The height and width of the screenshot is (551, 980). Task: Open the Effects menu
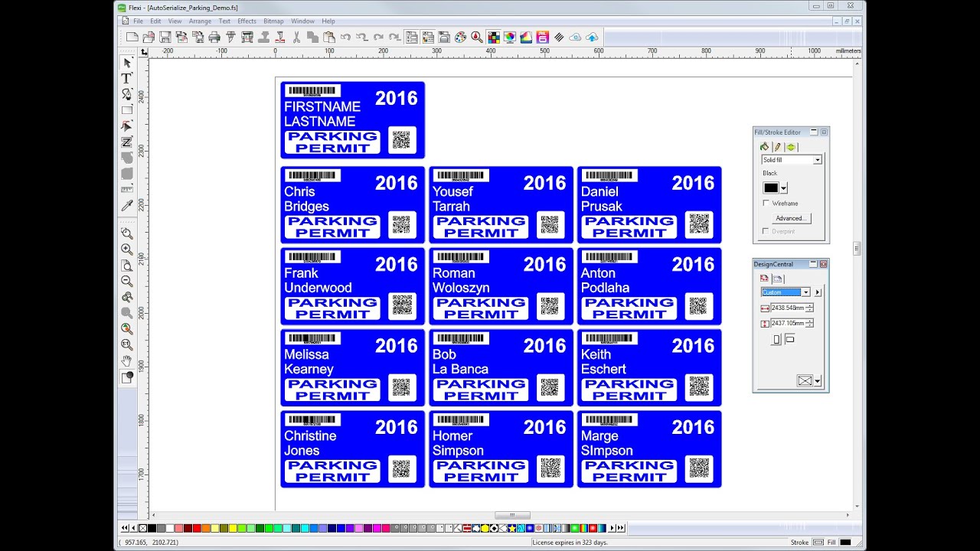pyautogui.click(x=247, y=21)
